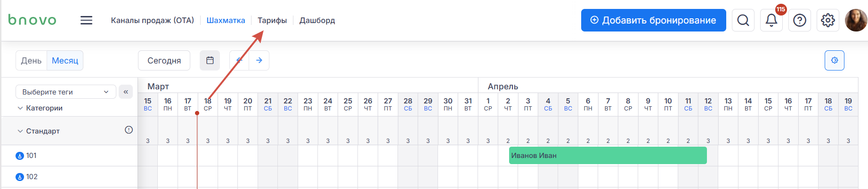Viewport: 868px width, 189px height.
Task: Go to next period with right arrow
Action: 259,60
